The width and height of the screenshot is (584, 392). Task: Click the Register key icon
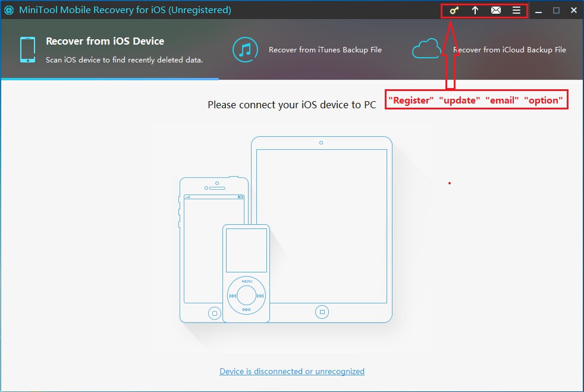(x=454, y=11)
